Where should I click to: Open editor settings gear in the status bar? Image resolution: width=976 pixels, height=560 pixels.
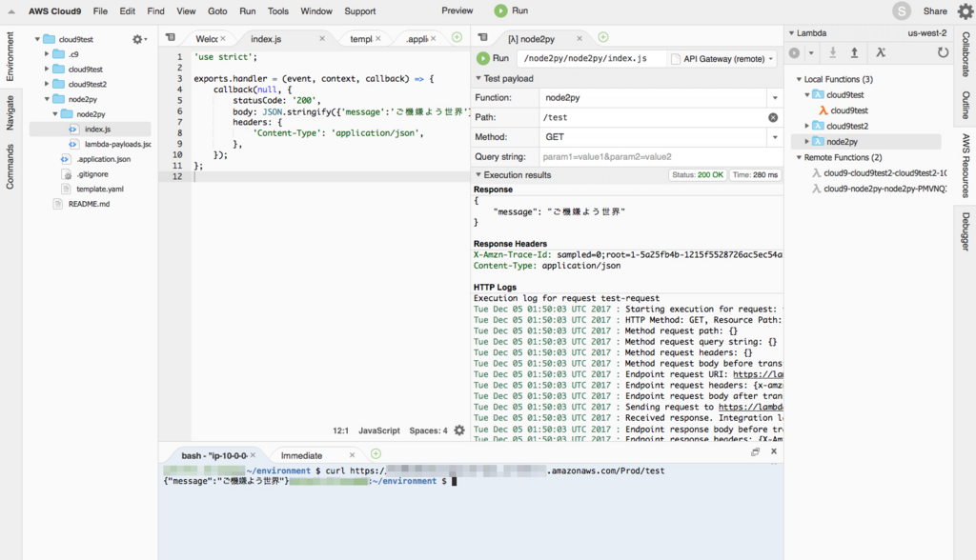tap(459, 430)
